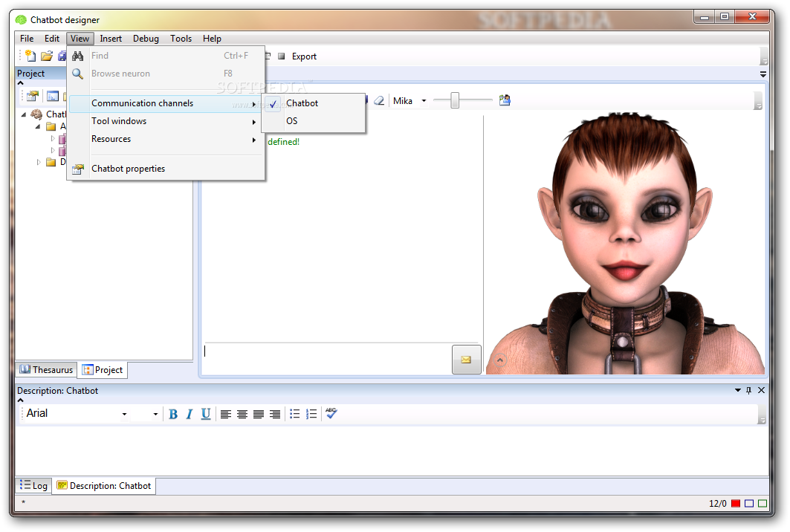The width and height of the screenshot is (790, 532).
Task: Open the Communication channels submenu
Action: [x=165, y=103]
